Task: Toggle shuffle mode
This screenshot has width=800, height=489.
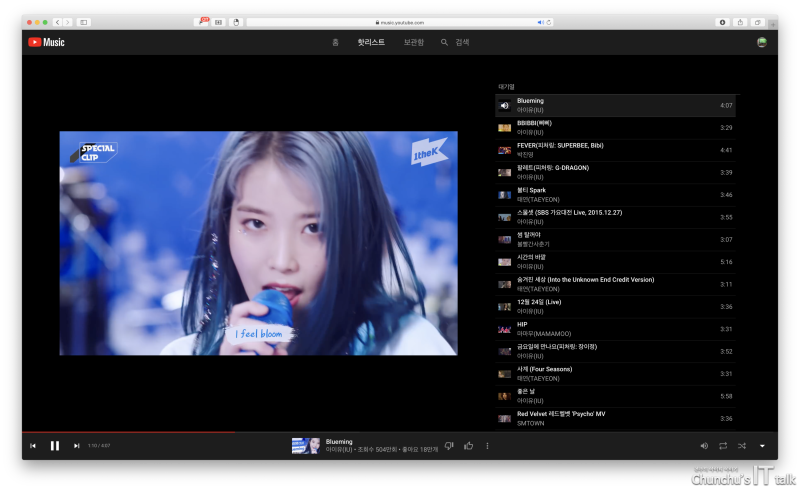Action: [742, 446]
